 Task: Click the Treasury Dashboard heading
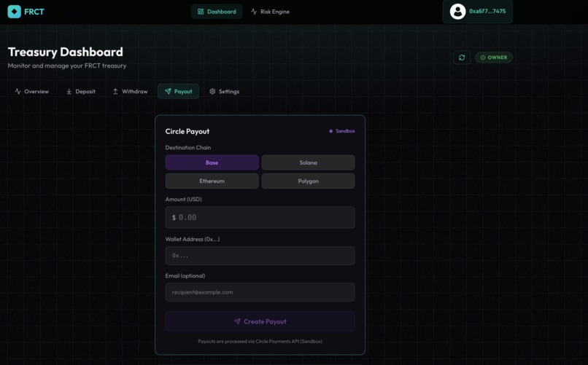click(x=65, y=52)
